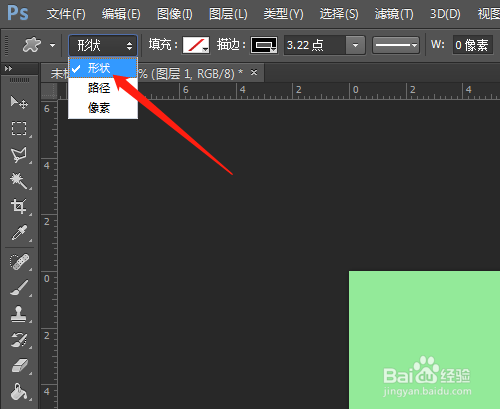The image size is (500, 409).
Task: Open the 文件(F) menu
Action: [66, 14]
